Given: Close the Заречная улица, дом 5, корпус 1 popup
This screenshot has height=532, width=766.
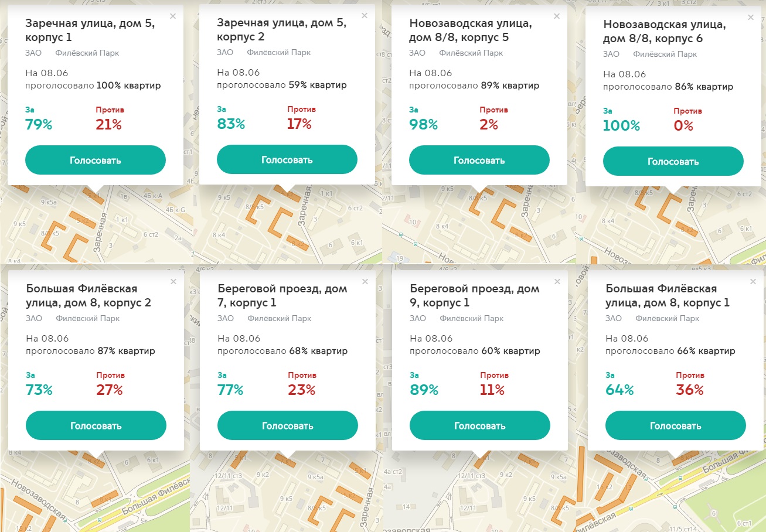Looking at the screenshot, I should (x=173, y=16).
